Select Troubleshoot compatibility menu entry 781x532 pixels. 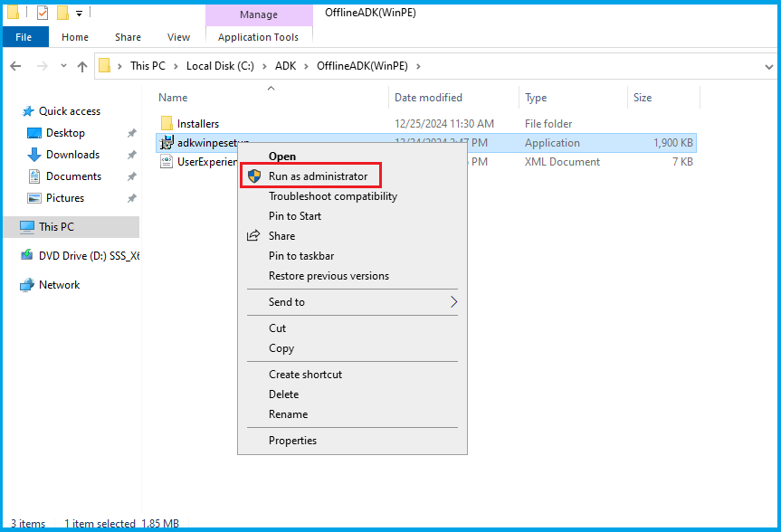coord(332,196)
